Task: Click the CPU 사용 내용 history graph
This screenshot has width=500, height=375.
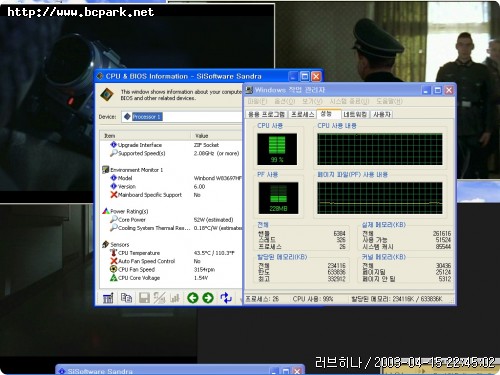Action: [x=380, y=149]
